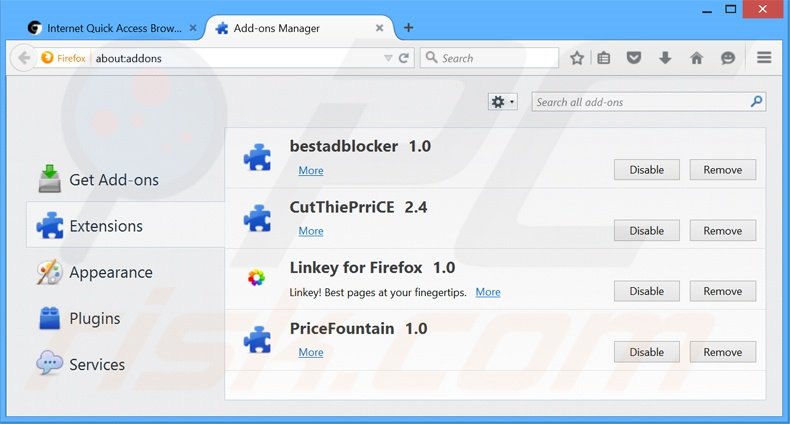Click magnifier icon in browser Search box
The width and height of the screenshot is (790, 424).
click(x=431, y=57)
